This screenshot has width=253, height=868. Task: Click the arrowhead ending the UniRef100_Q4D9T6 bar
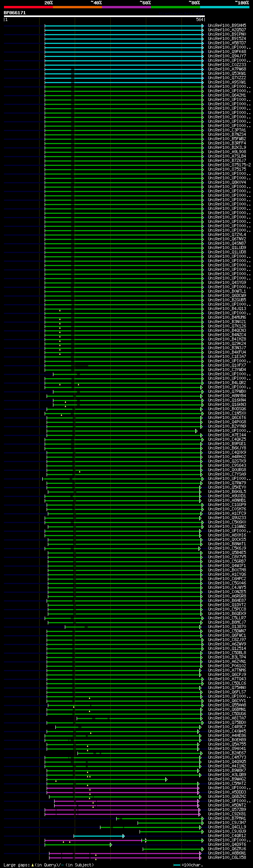click(x=111, y=845)
